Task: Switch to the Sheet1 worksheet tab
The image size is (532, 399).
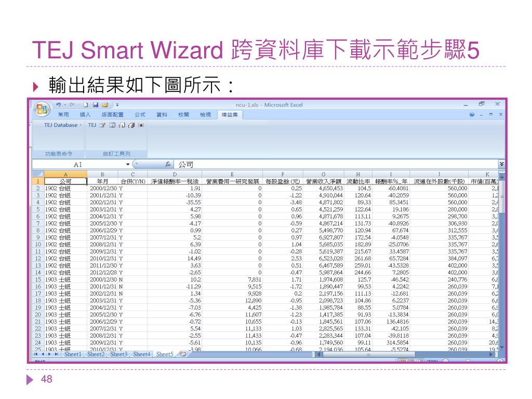Action: 73,354
